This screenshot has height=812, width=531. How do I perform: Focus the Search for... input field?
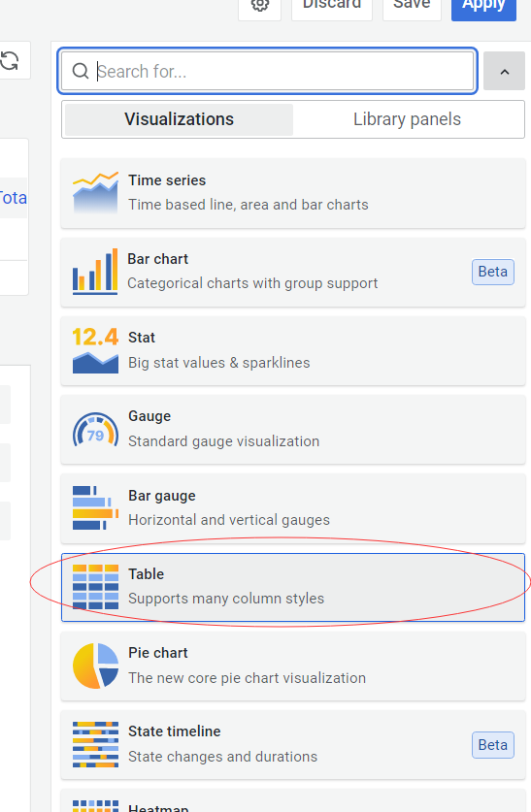click(267, 71)
